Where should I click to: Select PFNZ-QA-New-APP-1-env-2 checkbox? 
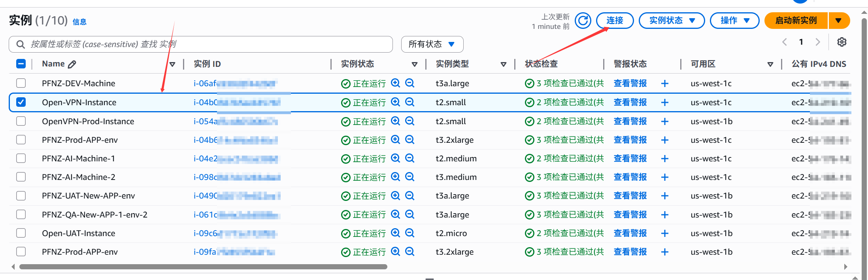point(21,214)
